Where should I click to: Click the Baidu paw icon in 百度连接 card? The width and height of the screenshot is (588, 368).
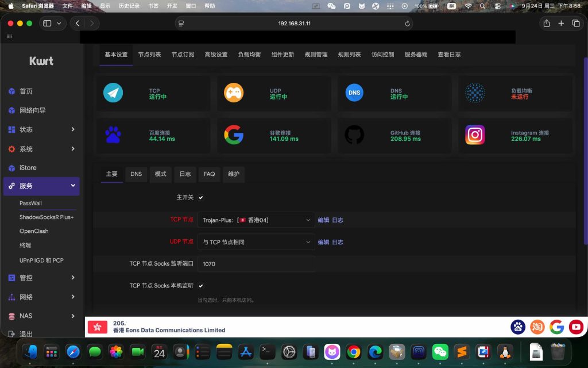113,135
